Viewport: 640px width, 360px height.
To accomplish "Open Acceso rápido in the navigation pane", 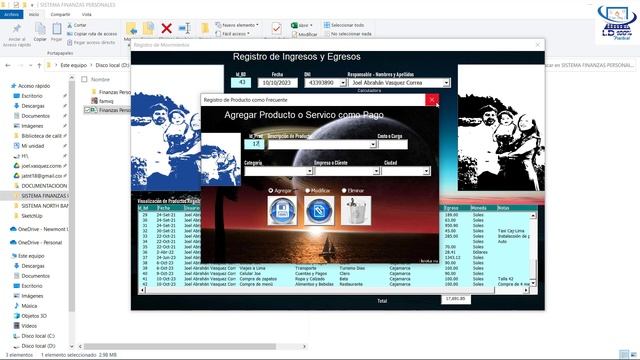I will click(34, 86).
